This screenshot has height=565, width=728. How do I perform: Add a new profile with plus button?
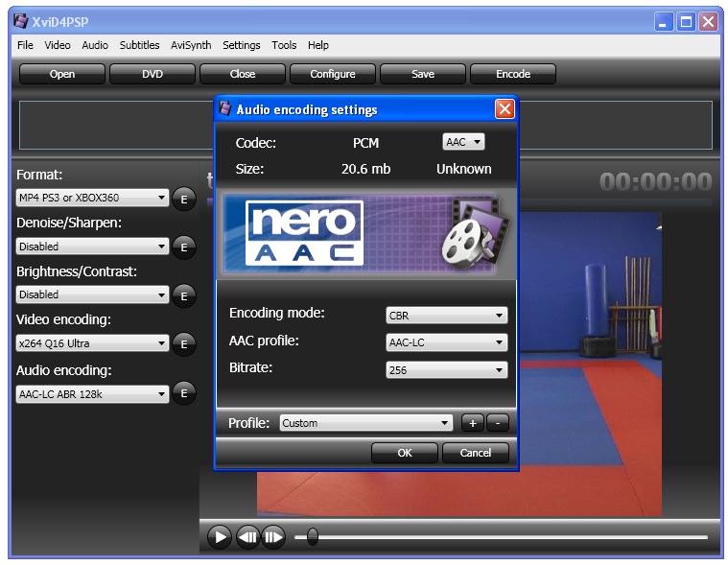tap(473, 423)
